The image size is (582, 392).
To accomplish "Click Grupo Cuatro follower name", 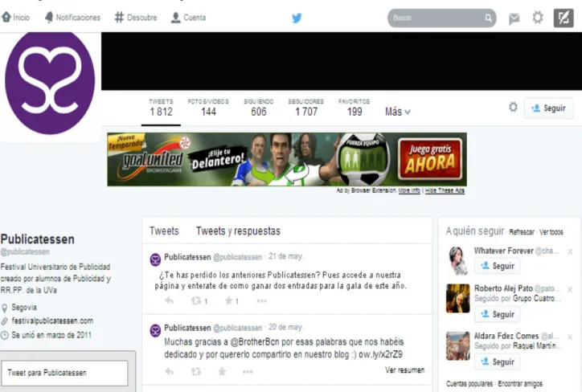I will pos(537,299).
